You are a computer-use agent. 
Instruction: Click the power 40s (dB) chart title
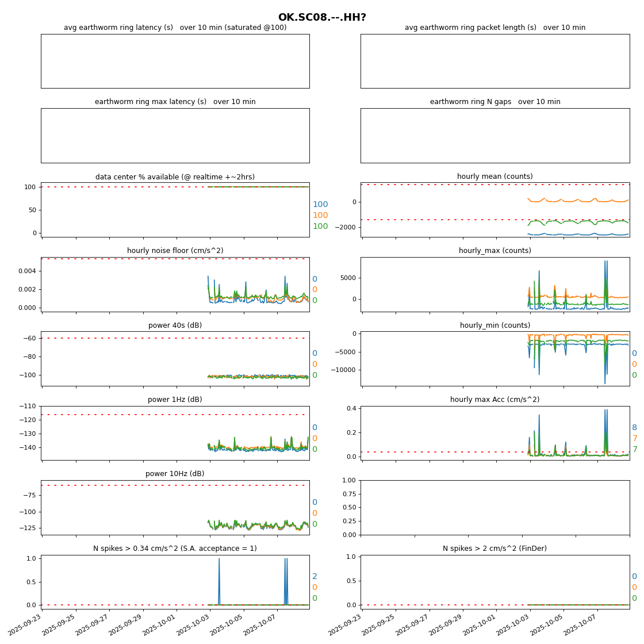click(175, 325)
